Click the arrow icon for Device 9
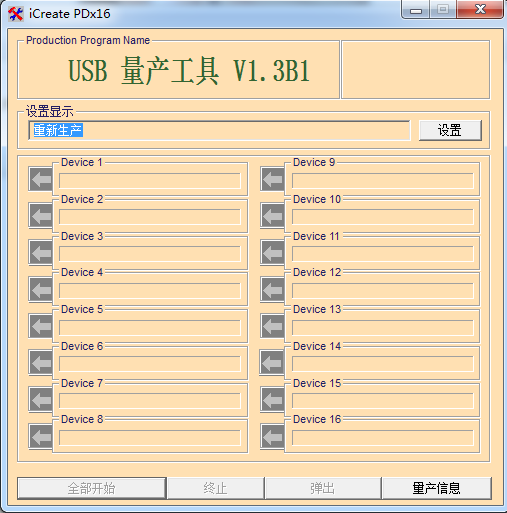Image resolution: width=507 pixels, height=513 pixels. (272, 179)
